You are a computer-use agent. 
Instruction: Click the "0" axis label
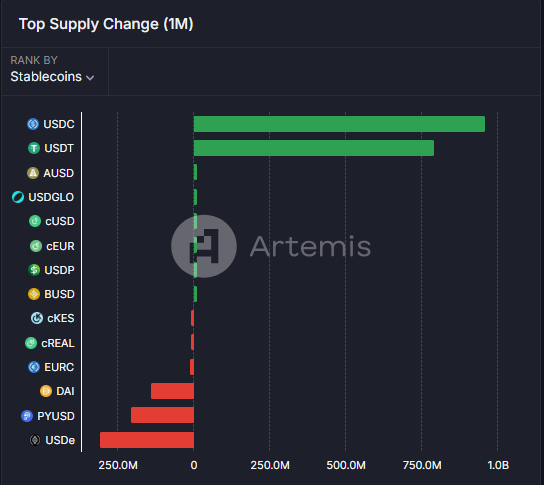tap(194, 465)
